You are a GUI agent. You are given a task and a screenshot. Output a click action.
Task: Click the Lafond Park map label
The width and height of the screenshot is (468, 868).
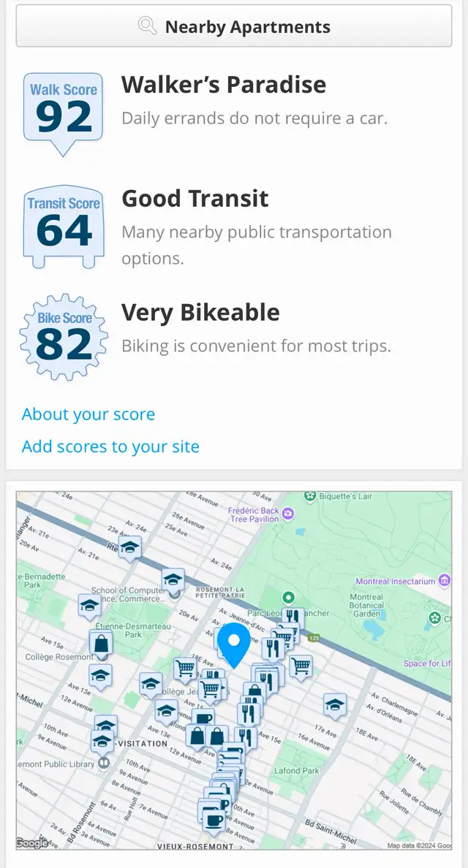coord(297,771)
